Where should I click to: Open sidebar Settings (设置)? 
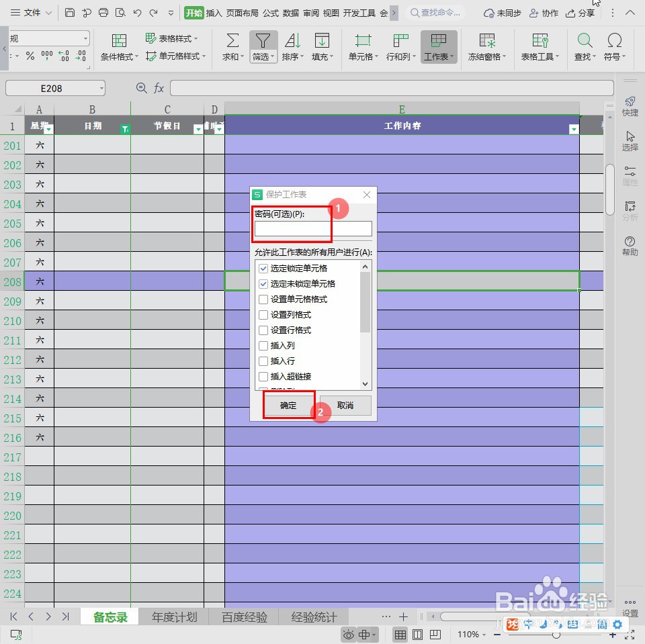pos(630,608)
